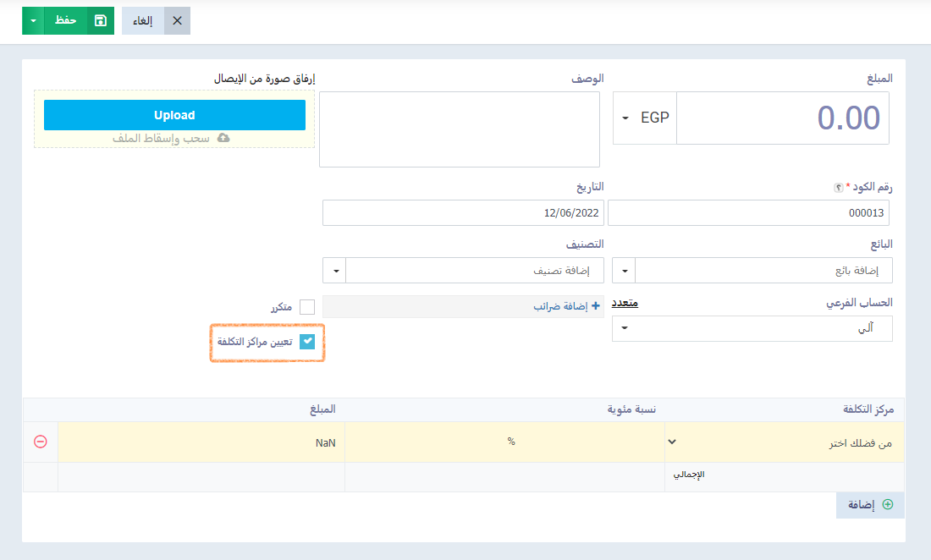Click the X cancel icon
The image size is (931, 560).
177,21
